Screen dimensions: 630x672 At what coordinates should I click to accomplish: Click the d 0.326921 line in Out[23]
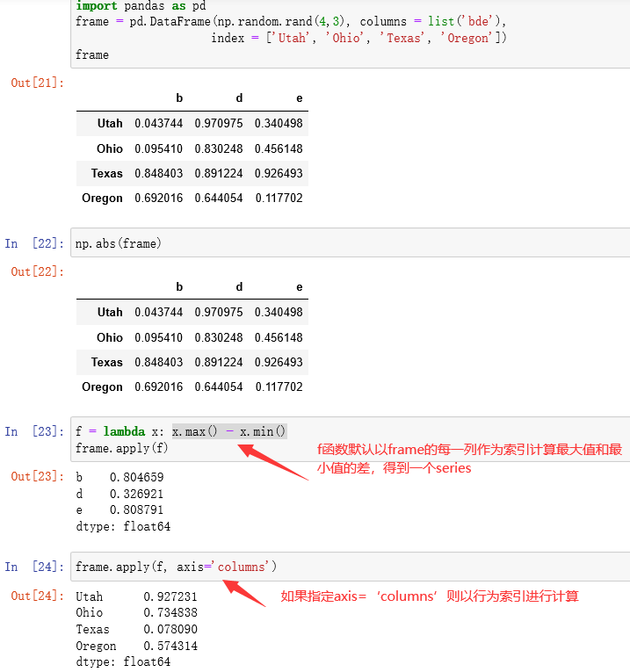pos(119,494)
